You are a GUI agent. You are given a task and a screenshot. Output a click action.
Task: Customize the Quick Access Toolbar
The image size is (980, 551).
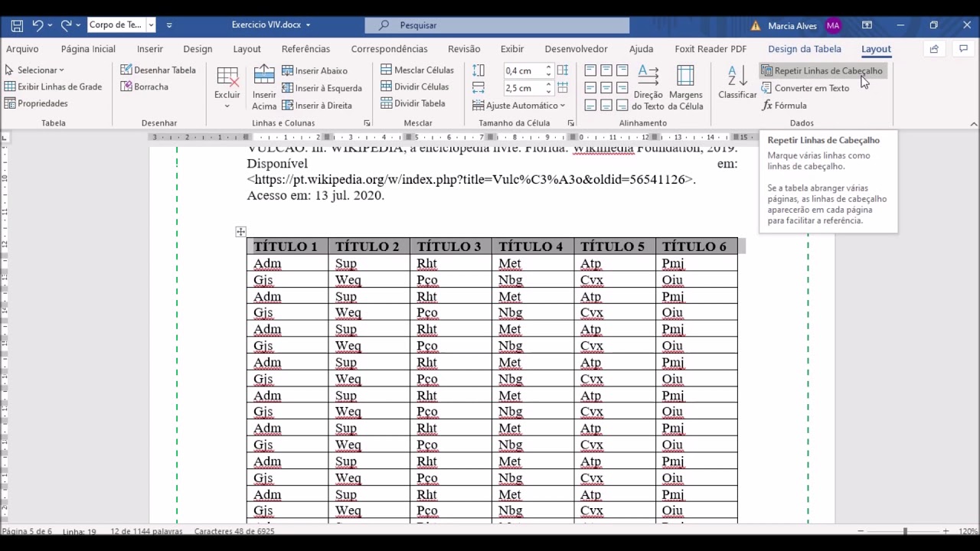pos(169,25)
